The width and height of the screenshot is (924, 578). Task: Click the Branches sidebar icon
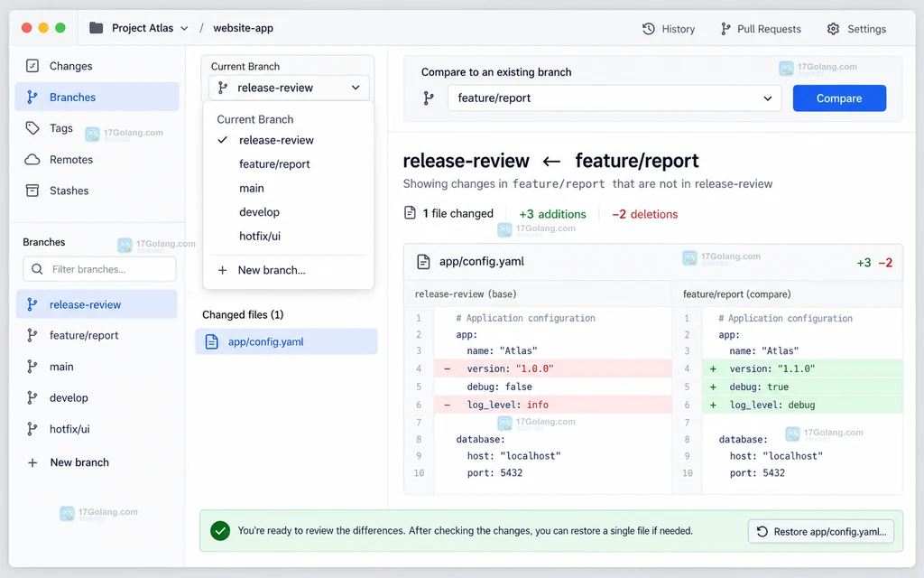(x=32, y=97)
